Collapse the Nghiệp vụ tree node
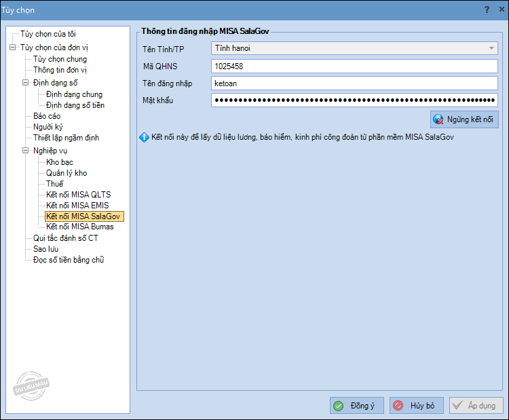The height and width of the screenshot is (420, 509). coord(25,151)
